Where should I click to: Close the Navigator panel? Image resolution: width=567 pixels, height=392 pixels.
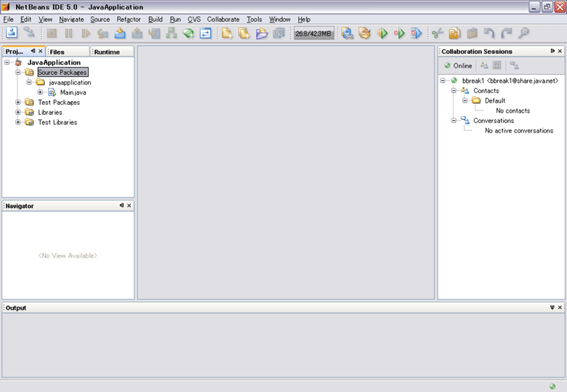click(x=129, y=205)
